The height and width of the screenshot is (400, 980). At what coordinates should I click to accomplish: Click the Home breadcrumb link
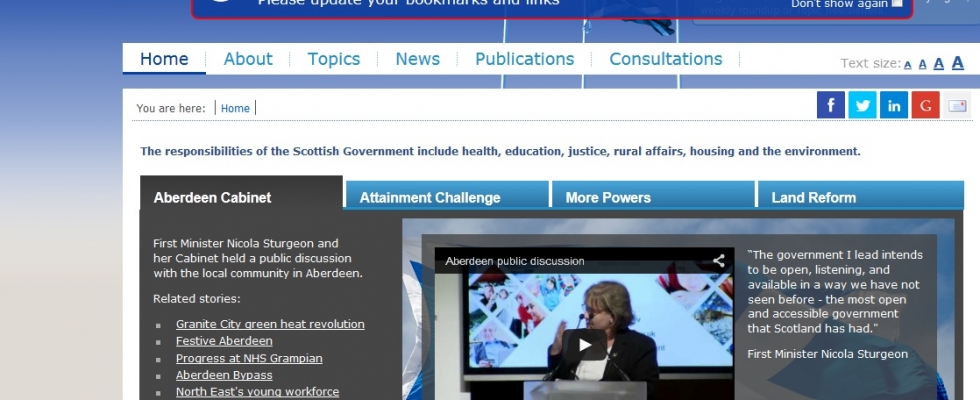tap(235, 109)
